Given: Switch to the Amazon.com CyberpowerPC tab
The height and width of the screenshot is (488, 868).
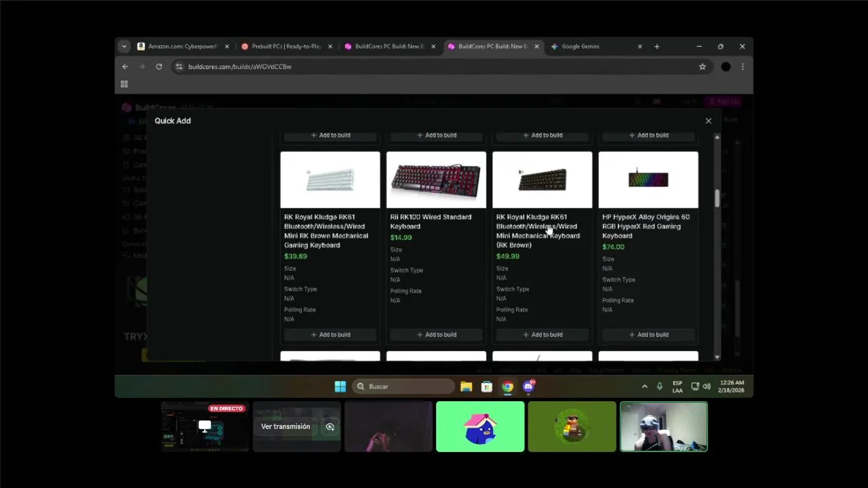Looking at the screenshot, I should 182,46.
